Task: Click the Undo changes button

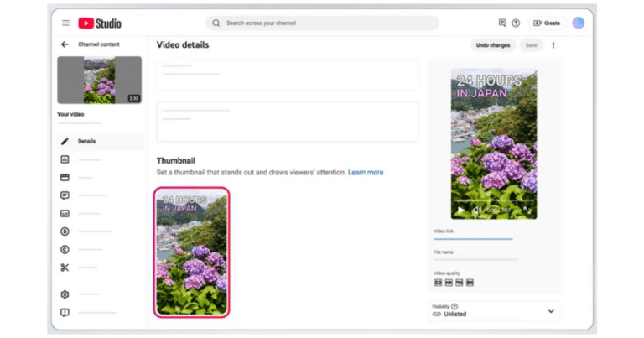Action: (493, 45)
